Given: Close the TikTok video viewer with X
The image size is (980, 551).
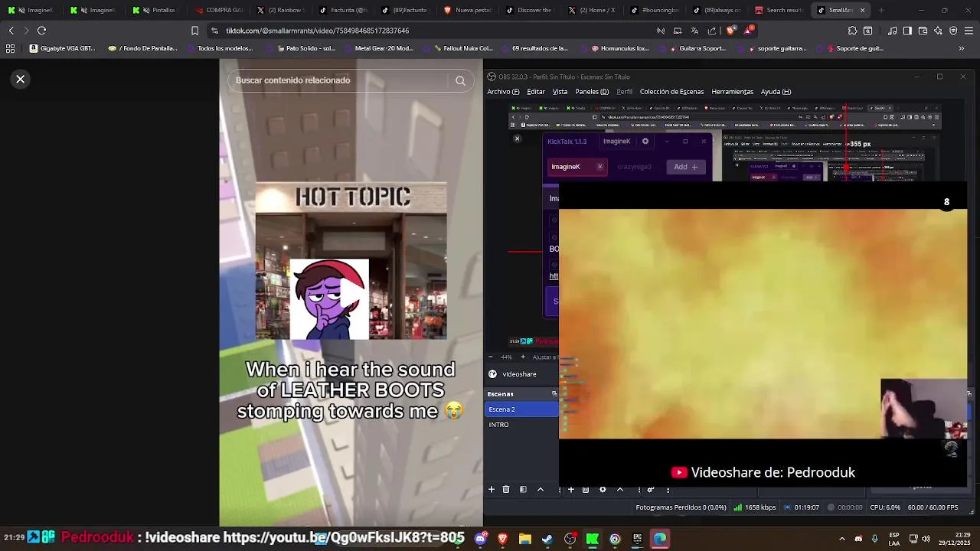Looking at the screenshot, I should click(21, 79).
